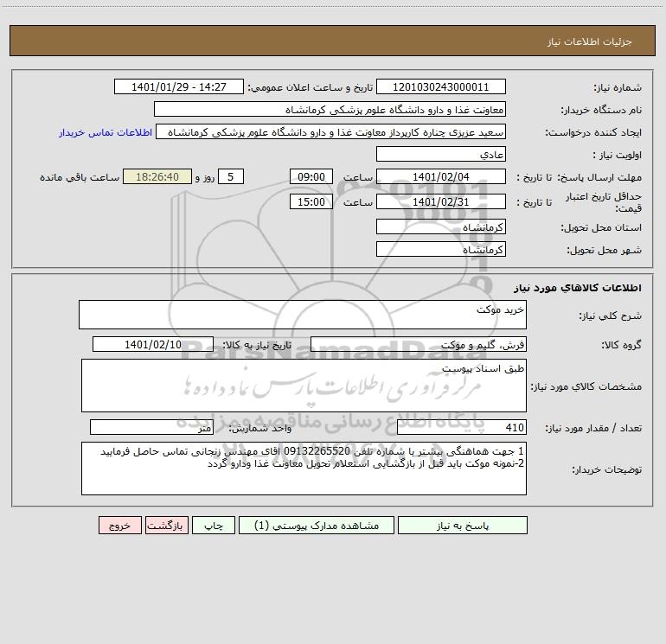Click the delivery city field کرمانشاه
666x644 pixels.
click(x=441, y=250)
